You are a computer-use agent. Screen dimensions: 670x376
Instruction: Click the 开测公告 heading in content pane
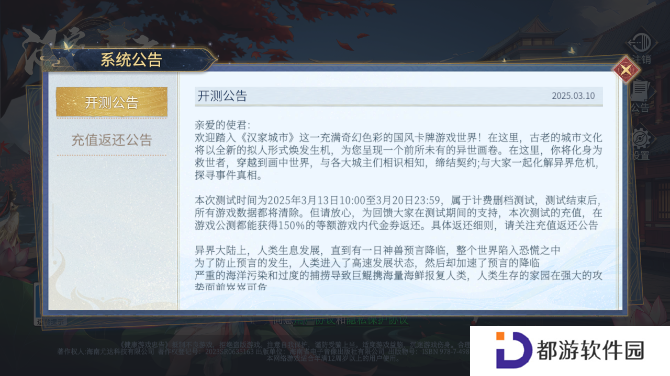222,96
